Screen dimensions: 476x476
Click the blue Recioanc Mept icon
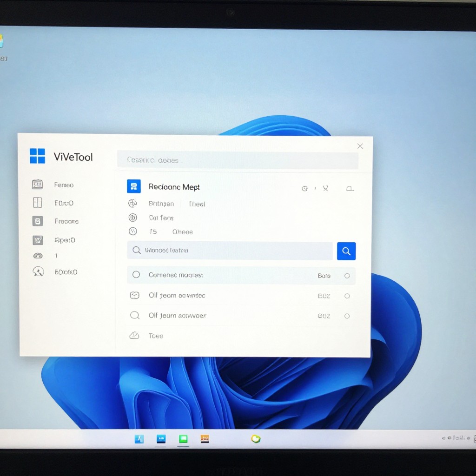134,186
